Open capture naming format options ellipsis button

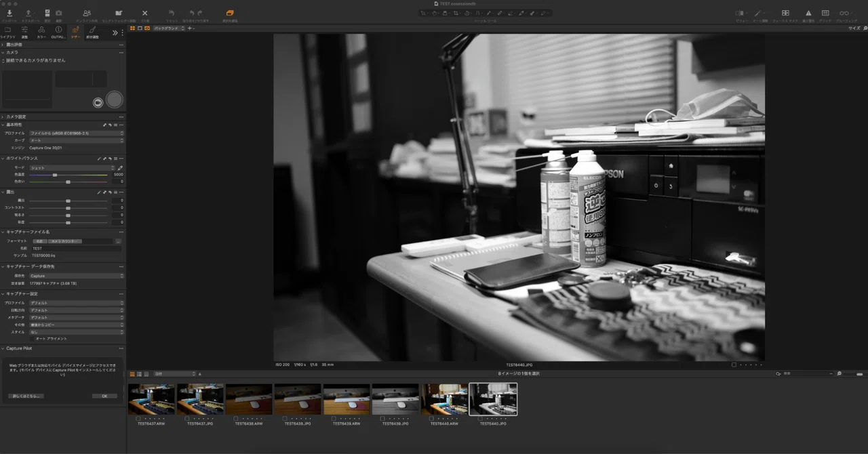pos(119,241)
